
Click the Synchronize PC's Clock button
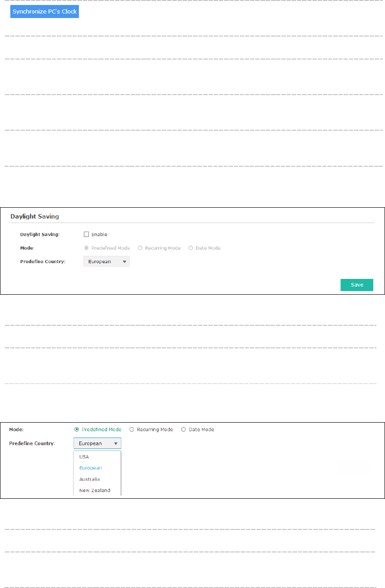pos(45,12)
